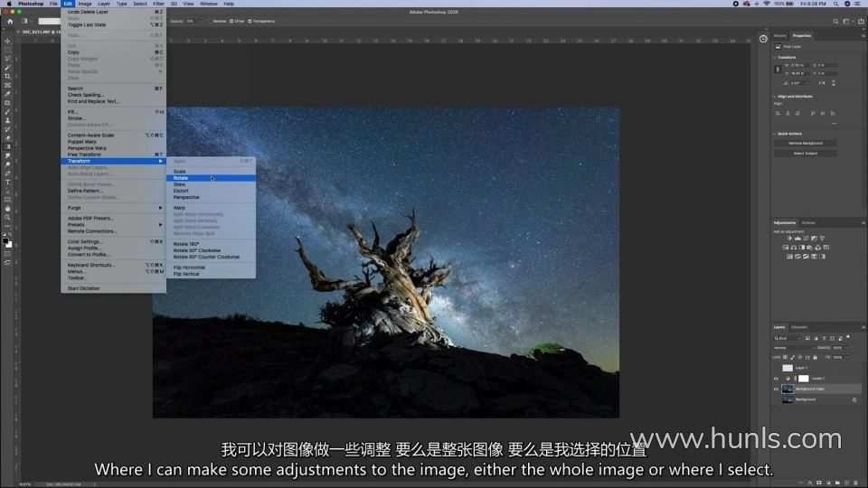
Task: Select the Horizontal Type tool
Action: (x=8, y=182)
